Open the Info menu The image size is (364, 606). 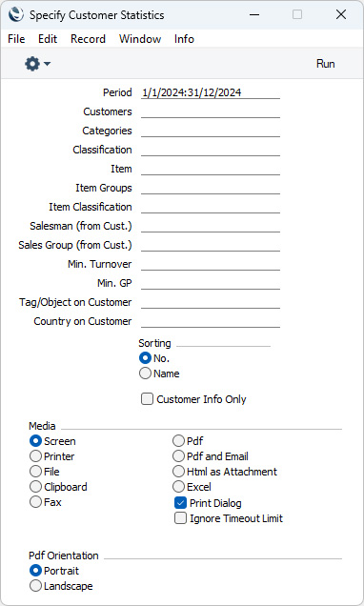click(x=184, y=39)
